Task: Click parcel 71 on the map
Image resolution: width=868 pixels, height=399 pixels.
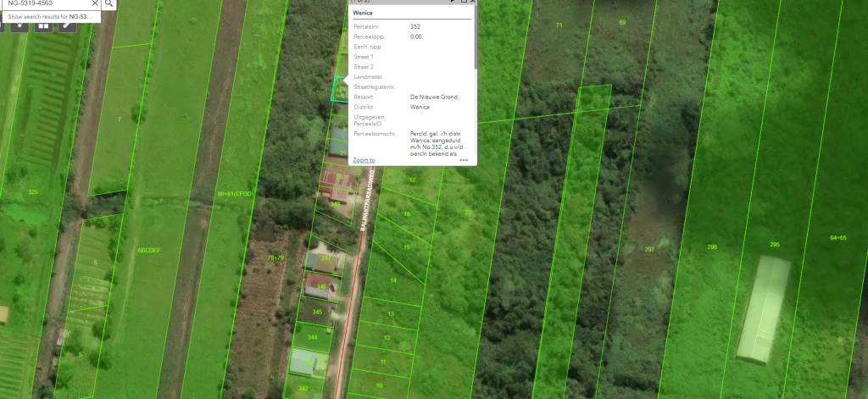Action: click(559, 25)
